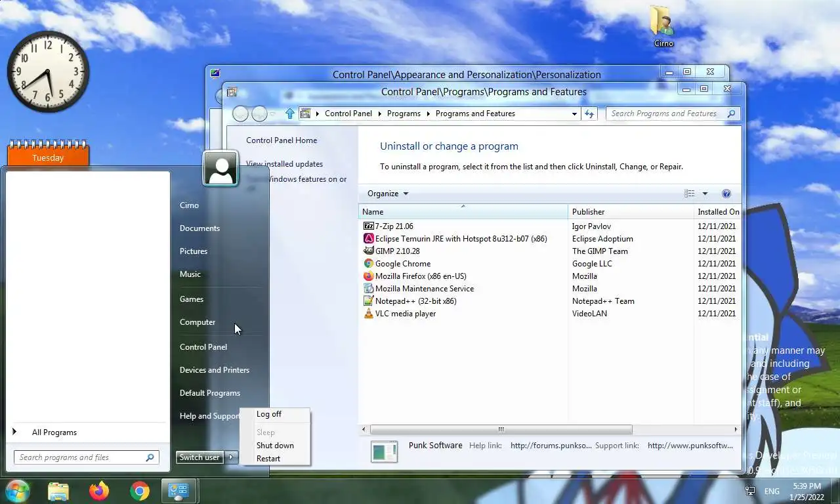The image size is (840, 504).
Task: Click the network icon in system tray
Action: (x=750, y=491)
